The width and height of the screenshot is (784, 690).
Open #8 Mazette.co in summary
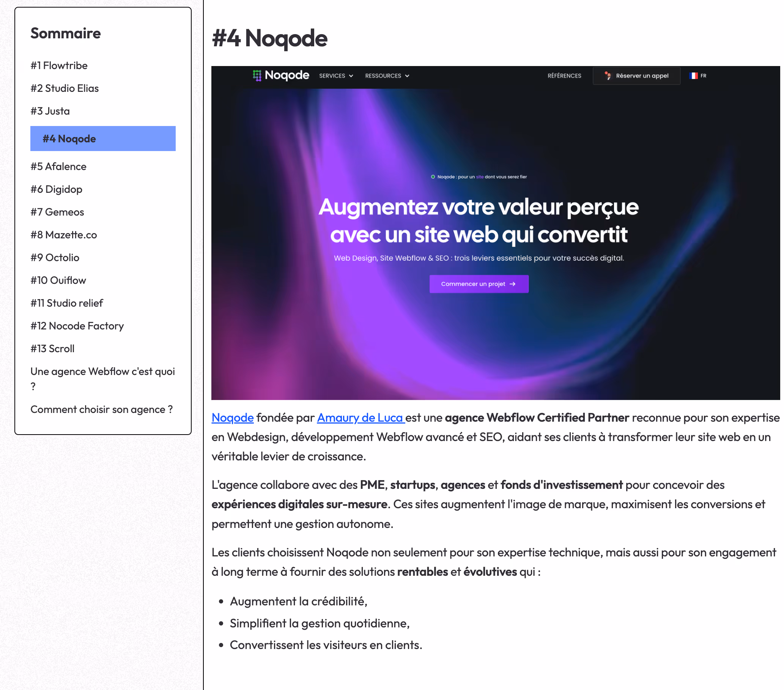[x=64, y=235]
